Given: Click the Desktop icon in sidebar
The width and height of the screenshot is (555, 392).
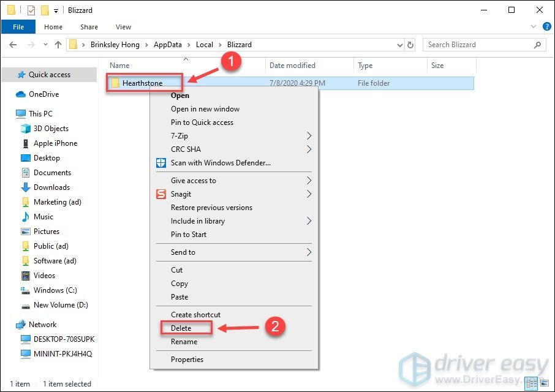Looking at the screenshot, I should point(26,158).
